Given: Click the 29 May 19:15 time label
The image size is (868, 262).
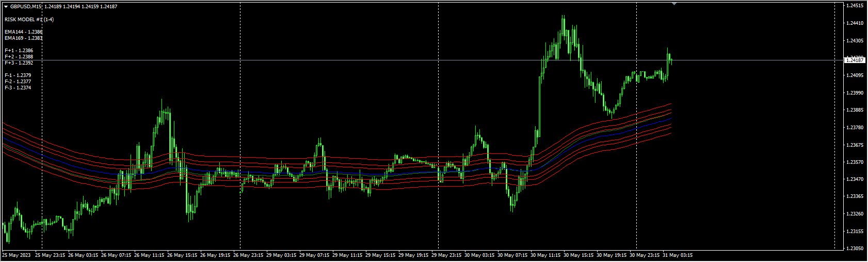Looking at the screenshot, I should (413, 255).
